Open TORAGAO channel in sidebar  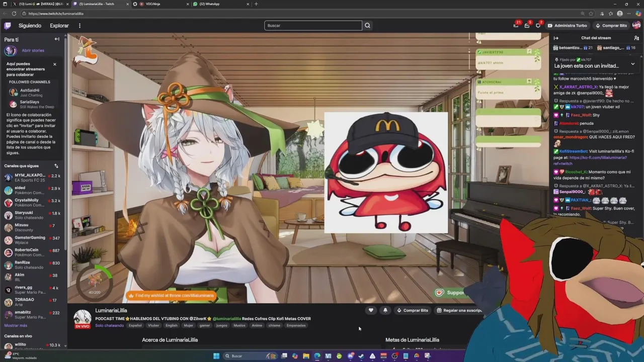(33, 302)
